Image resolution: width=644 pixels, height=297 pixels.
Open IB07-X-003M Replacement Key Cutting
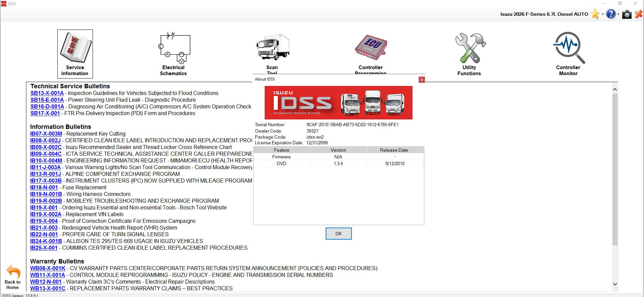coord(46,134)
